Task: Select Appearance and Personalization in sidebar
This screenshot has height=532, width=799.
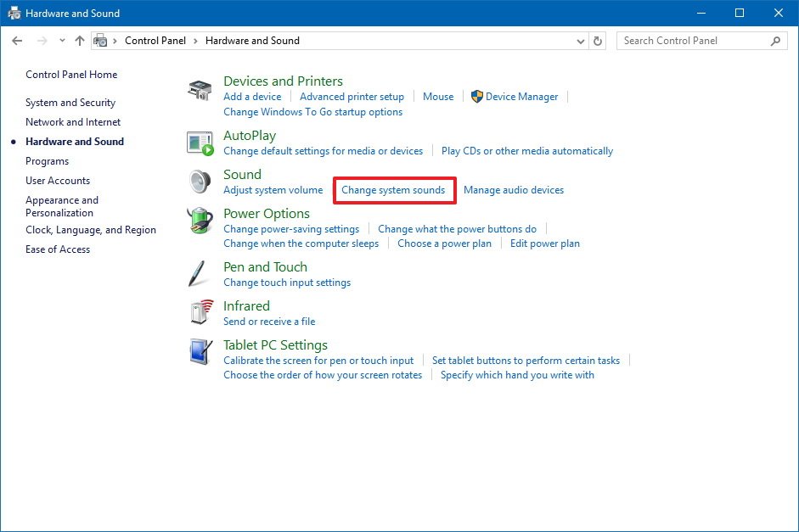Action: [x=62, y=206]
